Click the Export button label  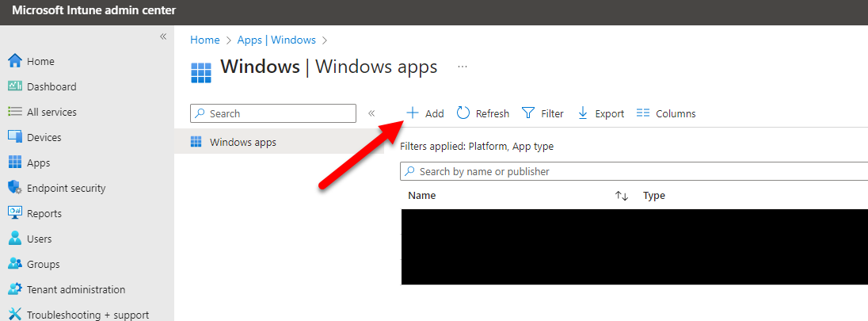[610, 113]
